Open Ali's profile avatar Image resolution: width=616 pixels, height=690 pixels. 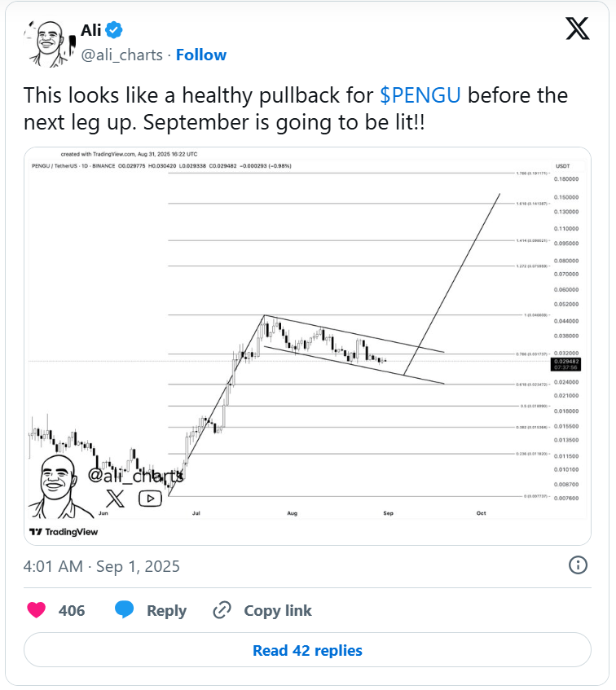[49, 44]
